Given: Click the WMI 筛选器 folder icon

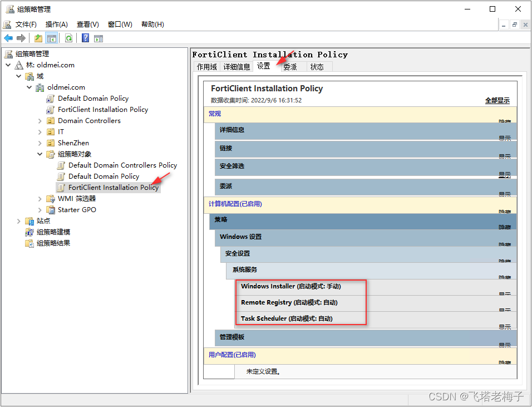Looking at the screenshot, I should [x=51, y=199].
